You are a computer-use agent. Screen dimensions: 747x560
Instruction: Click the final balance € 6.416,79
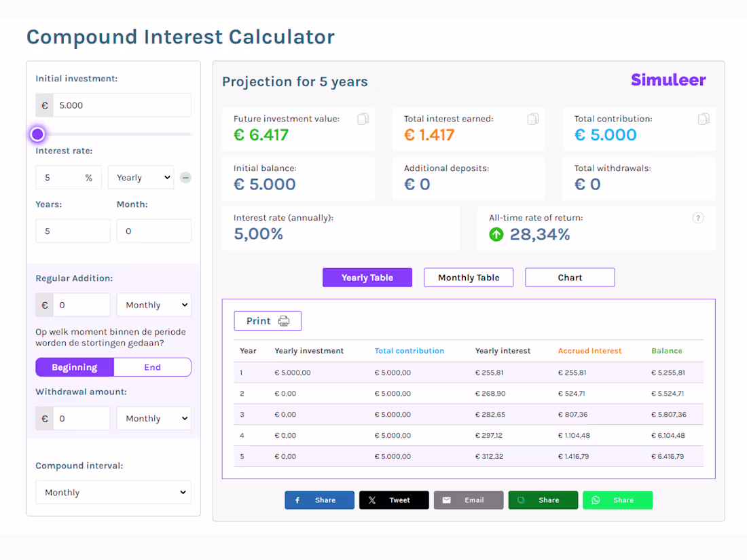pyautogui.click(x=668, y=457)
